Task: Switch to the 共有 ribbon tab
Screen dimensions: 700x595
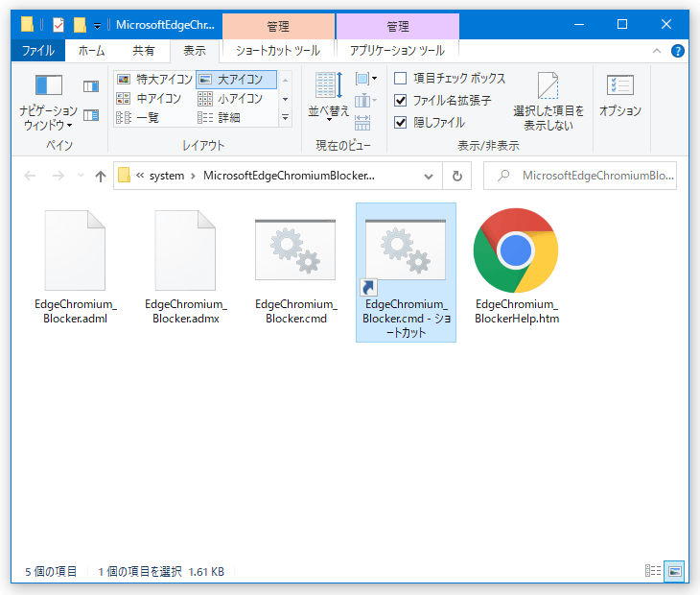Action: pos(143,51)
